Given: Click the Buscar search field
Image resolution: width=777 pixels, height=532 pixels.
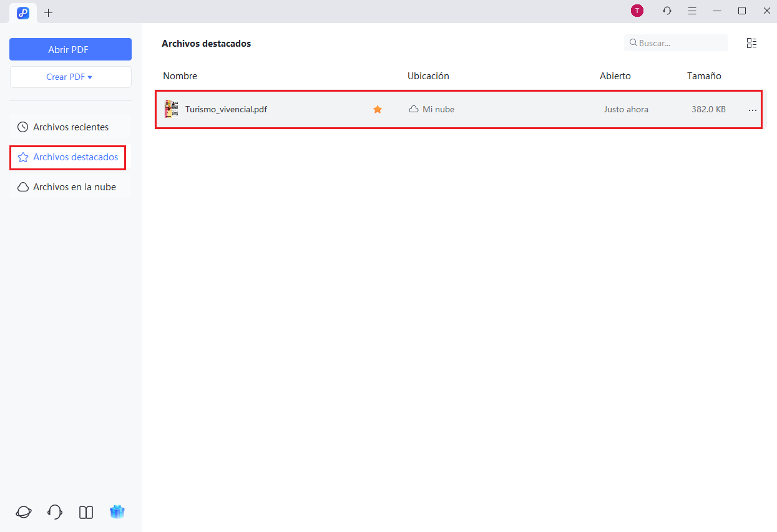Looking at the screenshot, I should coord(680,43).
